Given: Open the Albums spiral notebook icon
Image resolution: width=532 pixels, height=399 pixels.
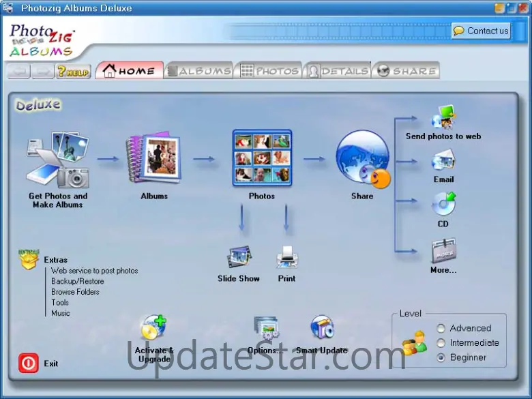Looking at the screenshot, I should (153, 158).
